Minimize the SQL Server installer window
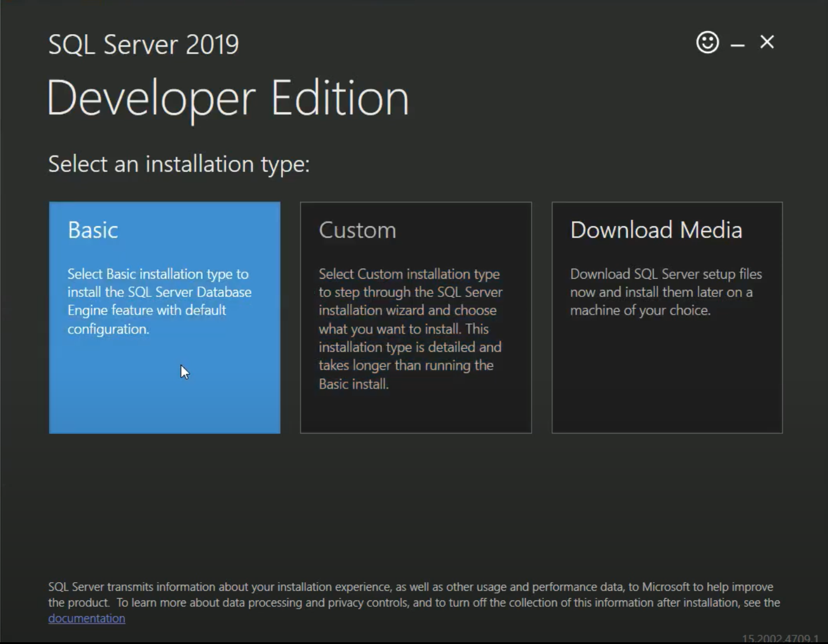The image size is (828, 644). coord(737,42)
